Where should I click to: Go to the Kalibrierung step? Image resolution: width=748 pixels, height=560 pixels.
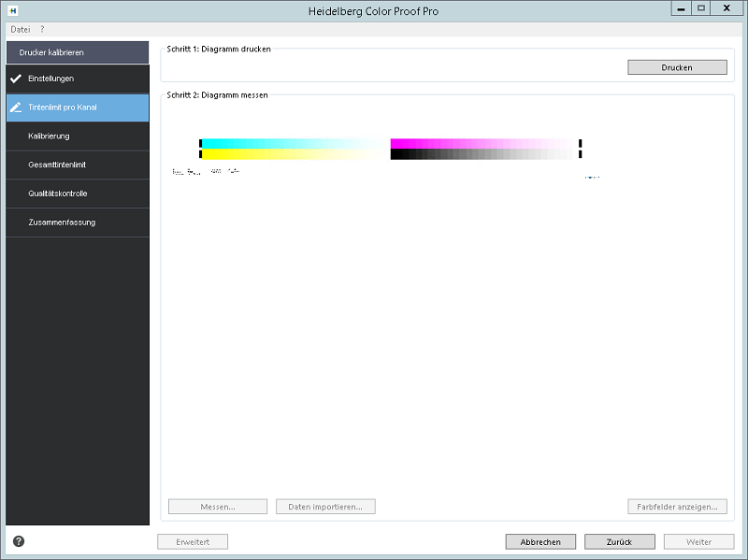[78, 136]
